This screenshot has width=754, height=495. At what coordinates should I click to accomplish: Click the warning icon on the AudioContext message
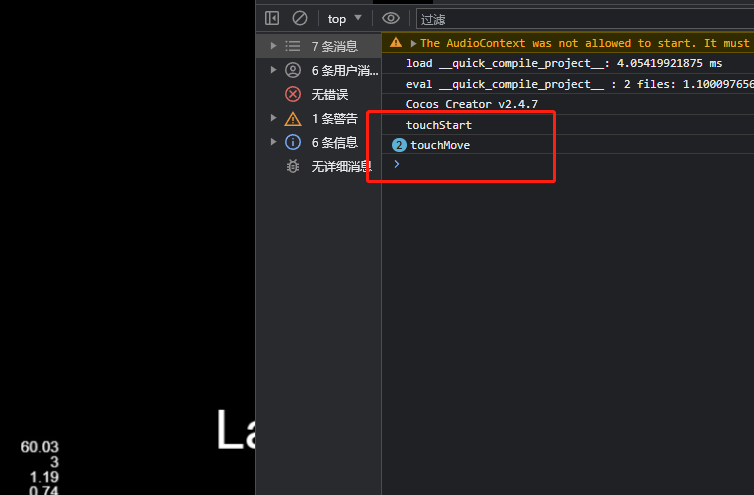(x=396, y=42)
